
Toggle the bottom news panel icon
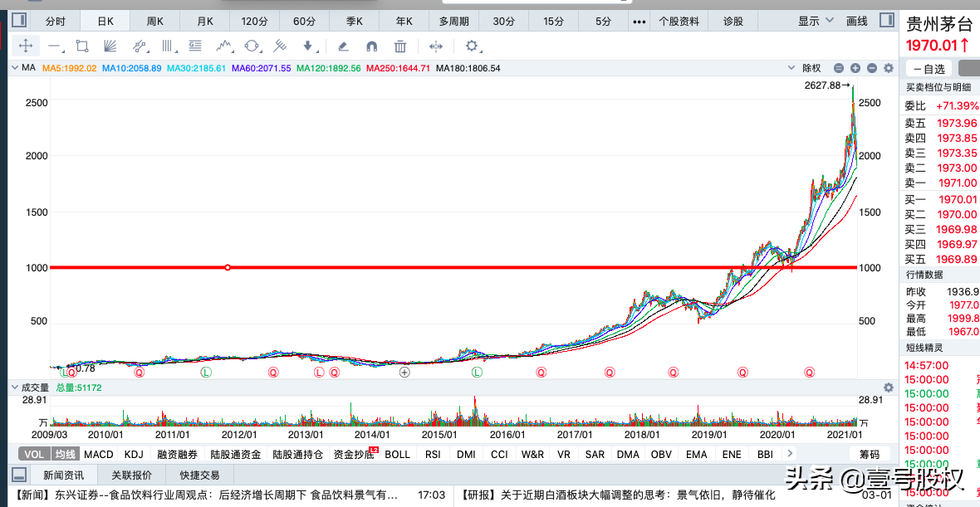click(19, 475)
